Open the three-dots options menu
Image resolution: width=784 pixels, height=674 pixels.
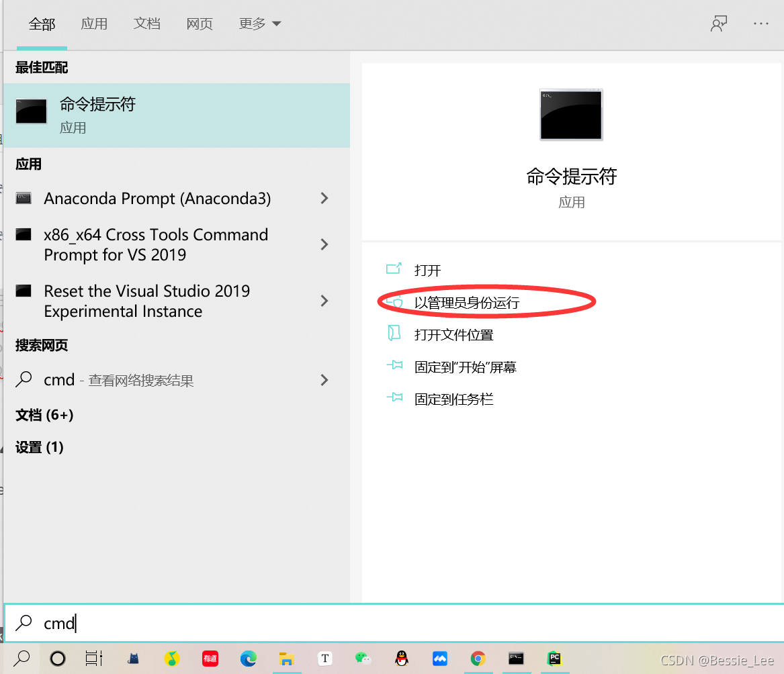click(761, 23)
